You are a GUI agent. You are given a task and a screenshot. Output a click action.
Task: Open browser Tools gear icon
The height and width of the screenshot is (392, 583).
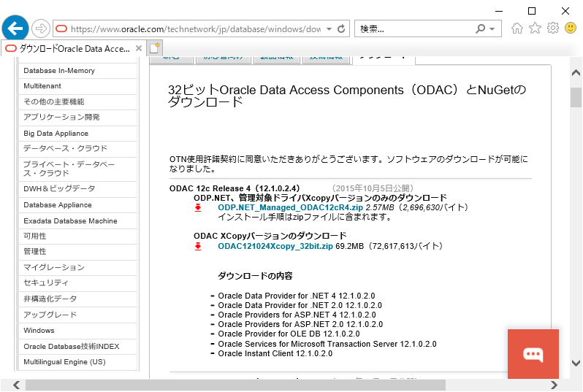coord(553,28)
